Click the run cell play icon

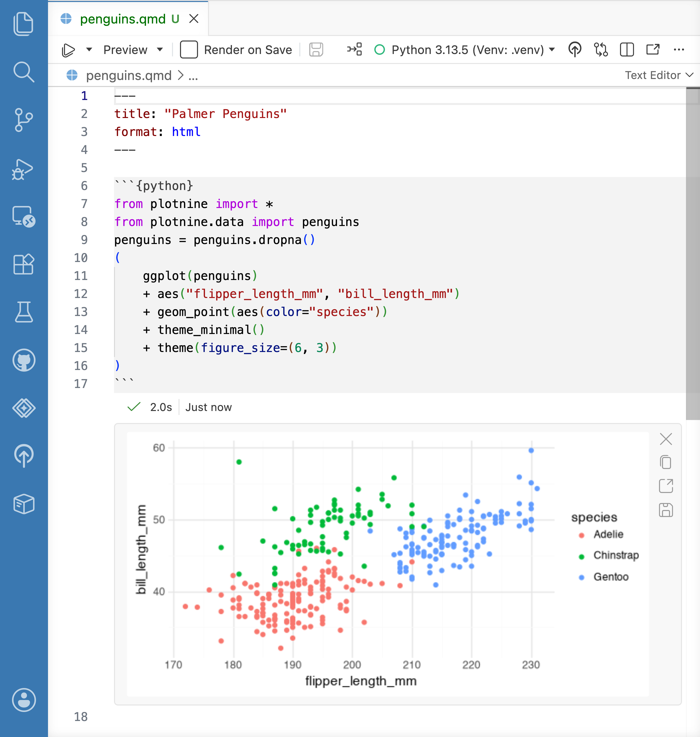coord(68,50)
